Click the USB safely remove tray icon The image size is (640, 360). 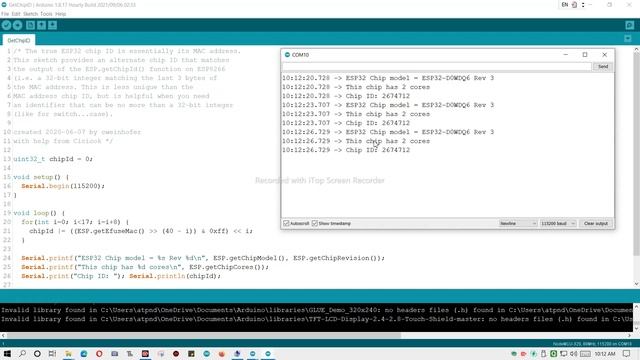543,353
